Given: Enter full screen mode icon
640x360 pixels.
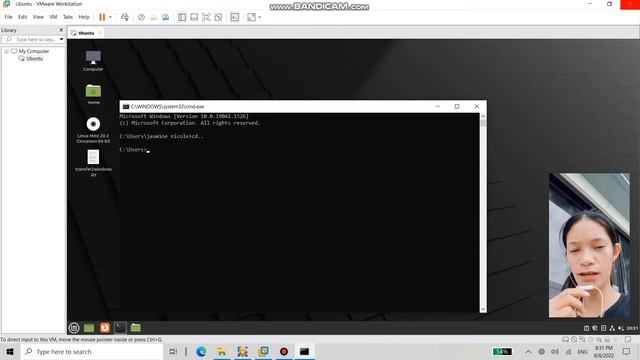Looking at the screenshot, I should (206, 17).
